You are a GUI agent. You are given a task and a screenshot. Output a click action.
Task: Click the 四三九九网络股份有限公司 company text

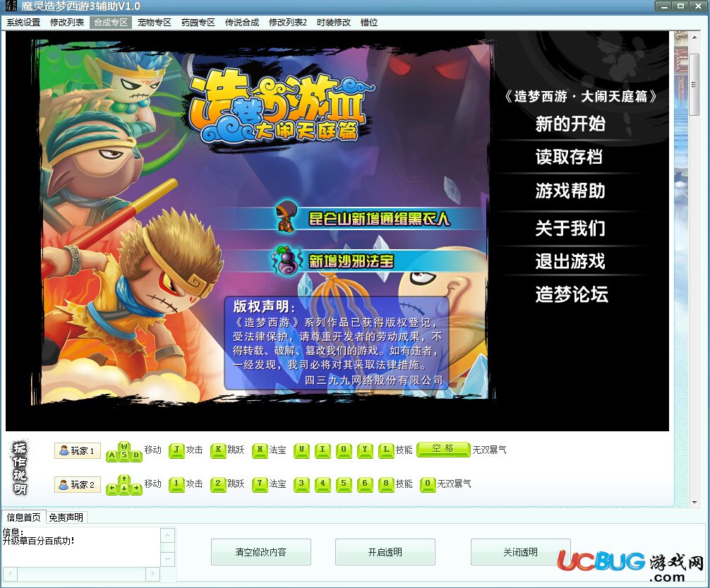[374, 380]
